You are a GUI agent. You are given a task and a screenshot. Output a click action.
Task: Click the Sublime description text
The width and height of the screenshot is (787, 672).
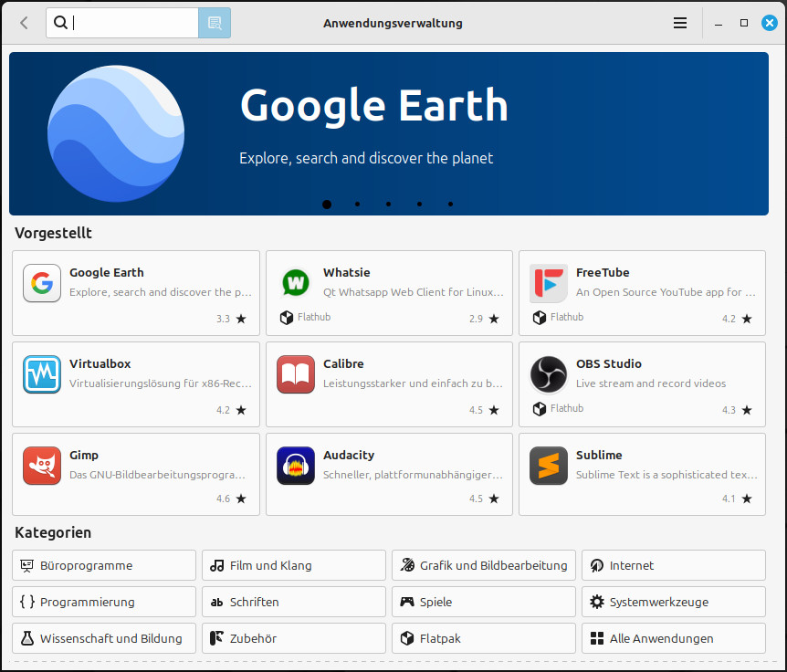(666, 475)
